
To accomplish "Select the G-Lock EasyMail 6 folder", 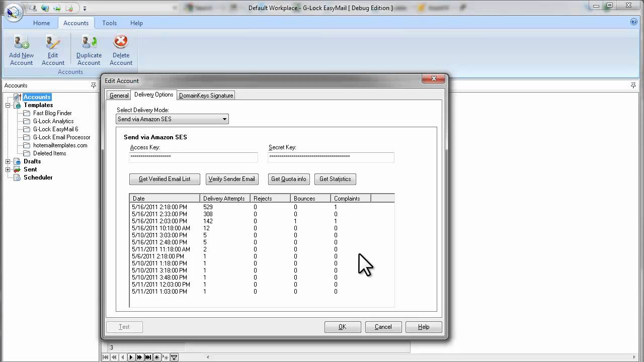I will pyautogui.click(x=55, y=129).
